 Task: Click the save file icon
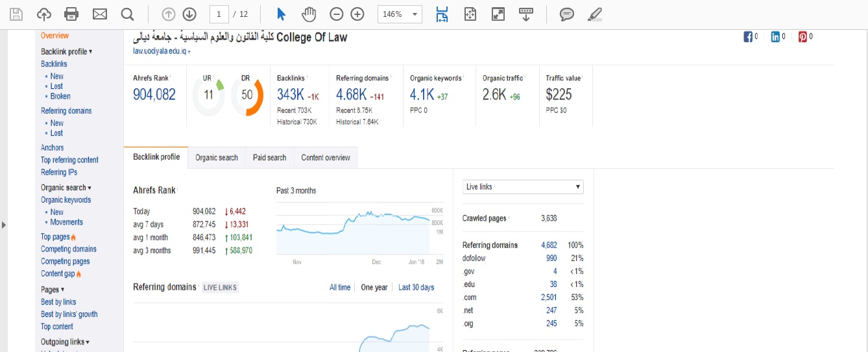16,14
